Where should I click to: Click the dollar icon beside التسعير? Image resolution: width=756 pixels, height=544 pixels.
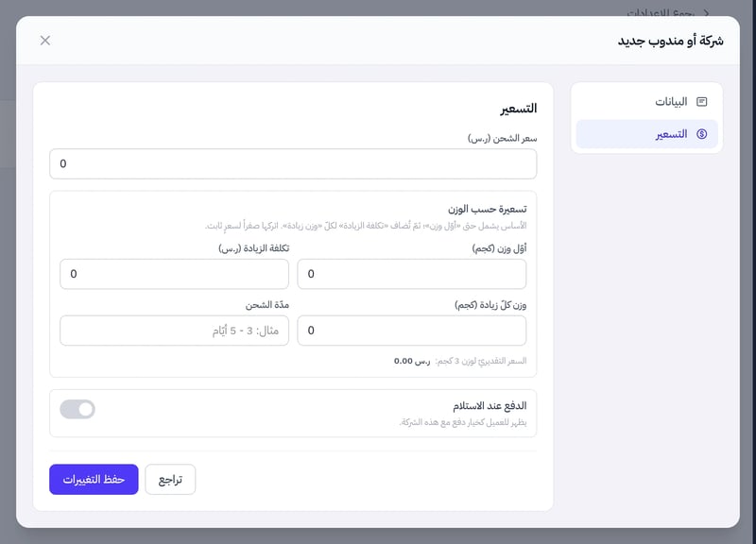(701, 134)
